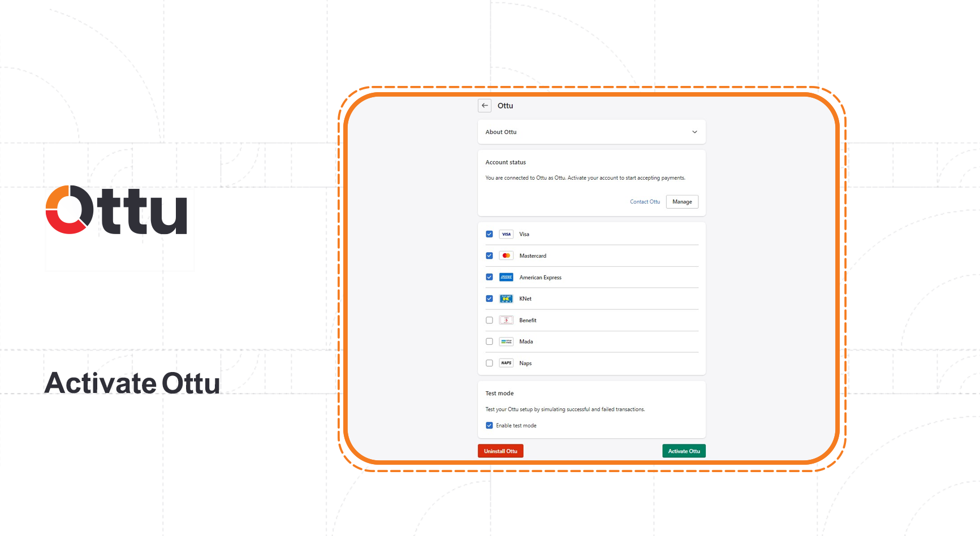Click the Visa card logo icon

(506, 234)
